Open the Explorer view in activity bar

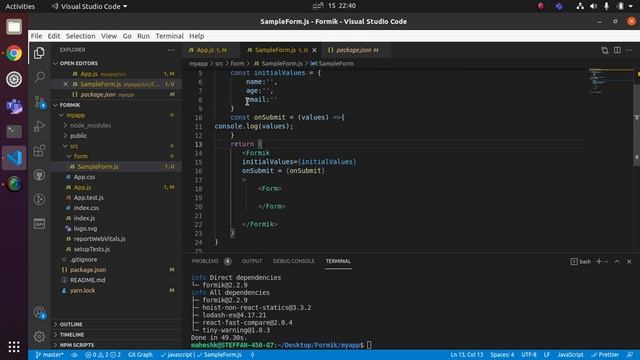39,53
